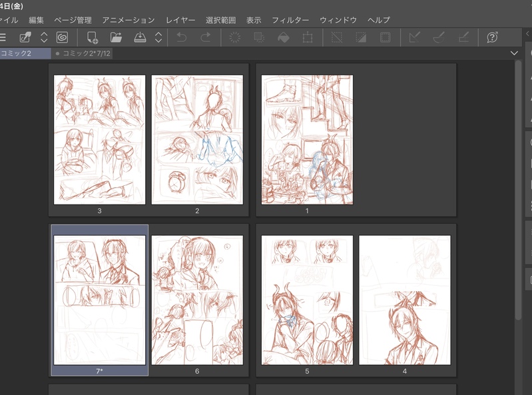This screenshot has height=395, width=532.
Task: Open the アニメーション menu
Action: click(129, 20)
